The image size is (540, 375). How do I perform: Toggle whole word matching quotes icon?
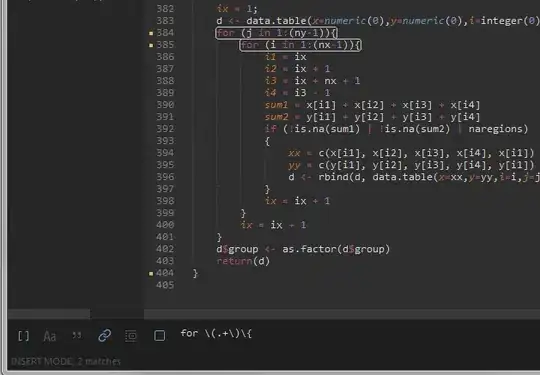click(77, 335)
